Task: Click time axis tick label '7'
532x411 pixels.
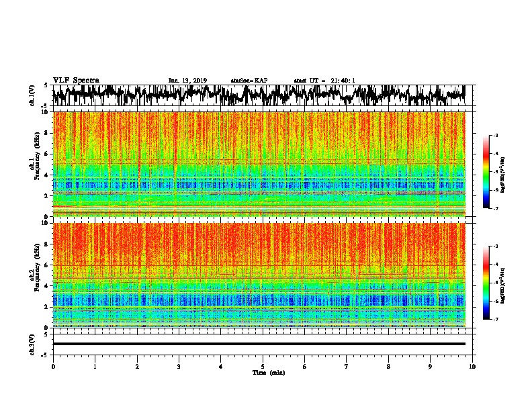Action: [347, 367]
